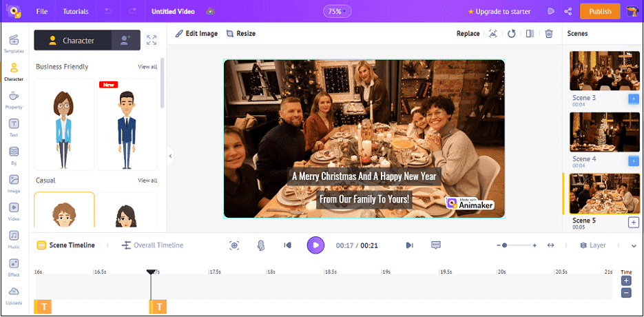Image resolution: width=644 pixels, height=317 pixels.
Task: Click the Publish button
Action: tap(600, 12)
